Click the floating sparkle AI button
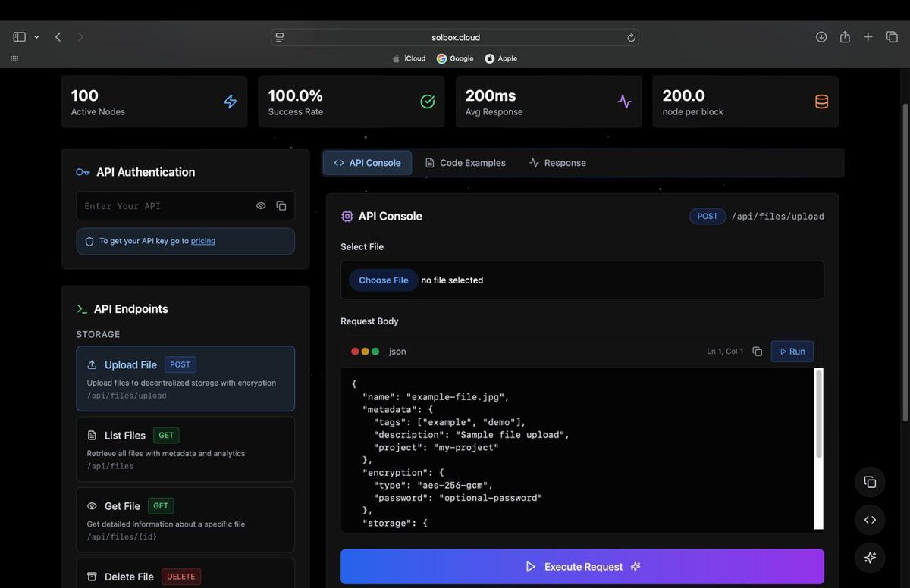The height and width of the screenshot is (588, 910). pyautogui.click(x=870, y=558)
